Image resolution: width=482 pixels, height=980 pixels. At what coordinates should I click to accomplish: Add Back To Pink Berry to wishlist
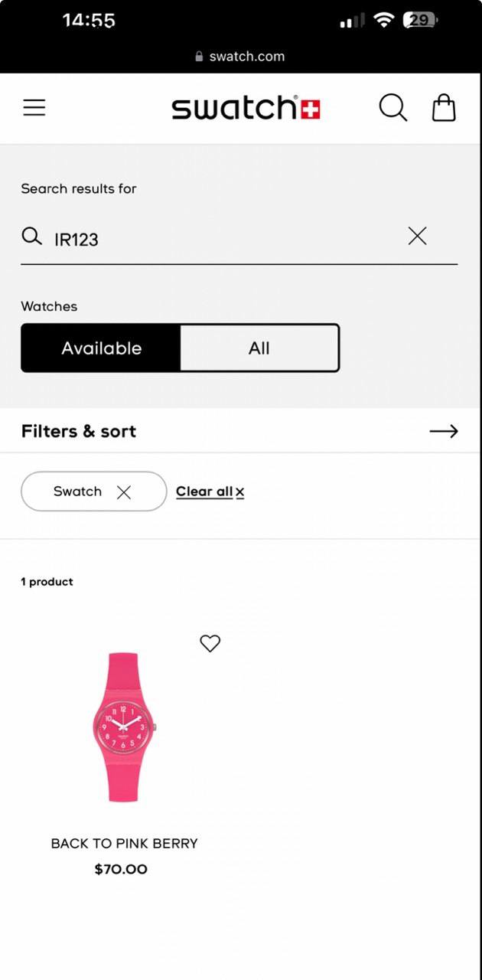pos(210,643)
